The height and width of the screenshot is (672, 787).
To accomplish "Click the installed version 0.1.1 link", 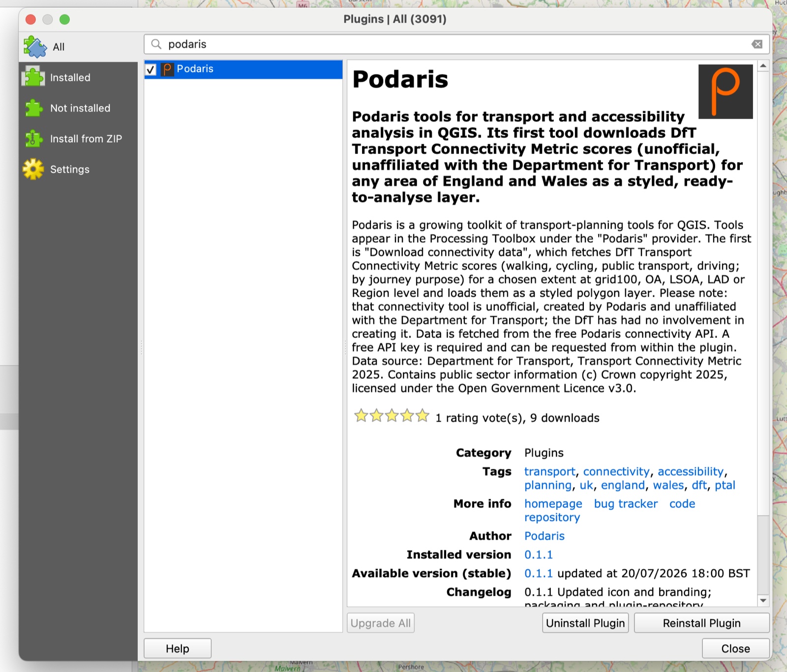I will pos(539,554).
